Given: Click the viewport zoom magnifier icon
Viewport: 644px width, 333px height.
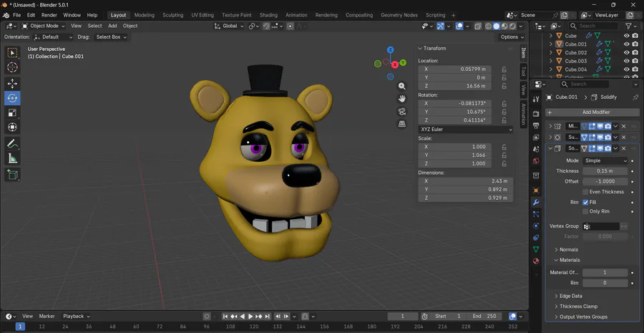Looking at the screenshot, I should tap(401, 87).
